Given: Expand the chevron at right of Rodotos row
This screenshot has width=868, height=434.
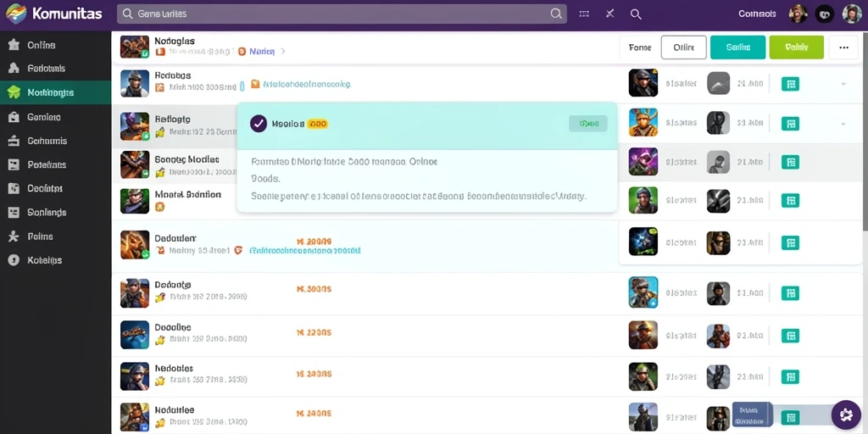Looking at the screenshot, I should tap(843, 84).
